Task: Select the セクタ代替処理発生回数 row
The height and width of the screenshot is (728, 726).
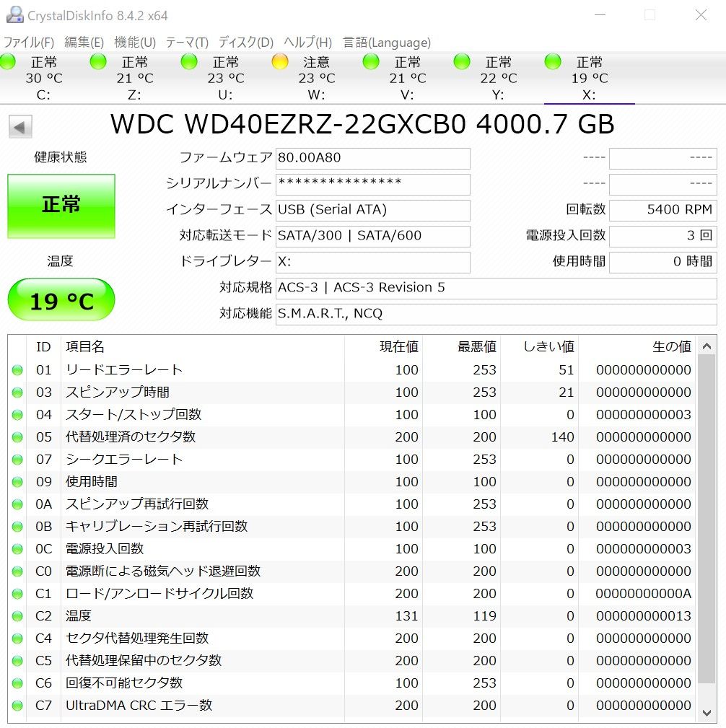Action: [x=352, y=639]
